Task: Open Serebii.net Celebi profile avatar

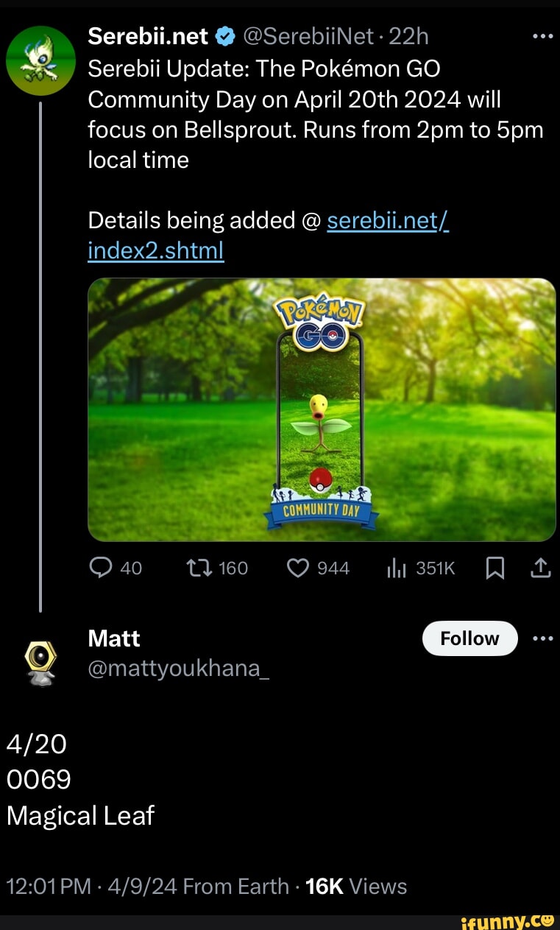Action: pos(40,60)
